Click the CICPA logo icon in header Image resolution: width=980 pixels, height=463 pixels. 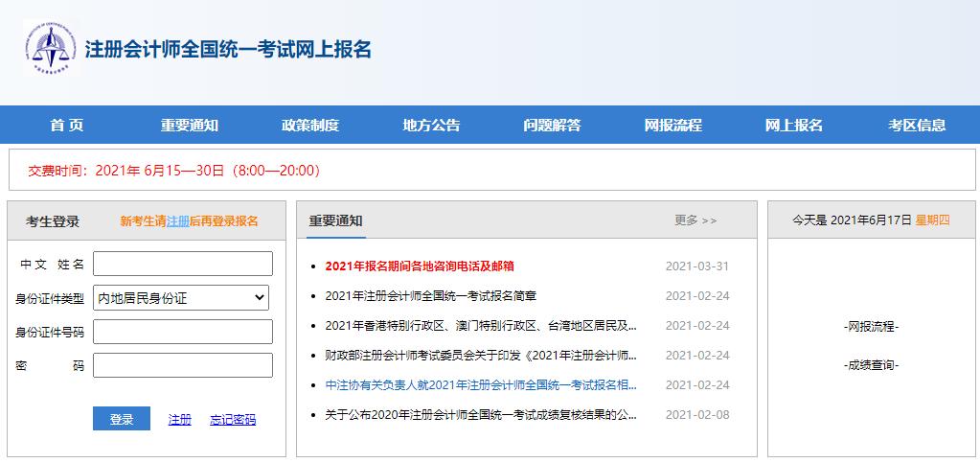50,48
